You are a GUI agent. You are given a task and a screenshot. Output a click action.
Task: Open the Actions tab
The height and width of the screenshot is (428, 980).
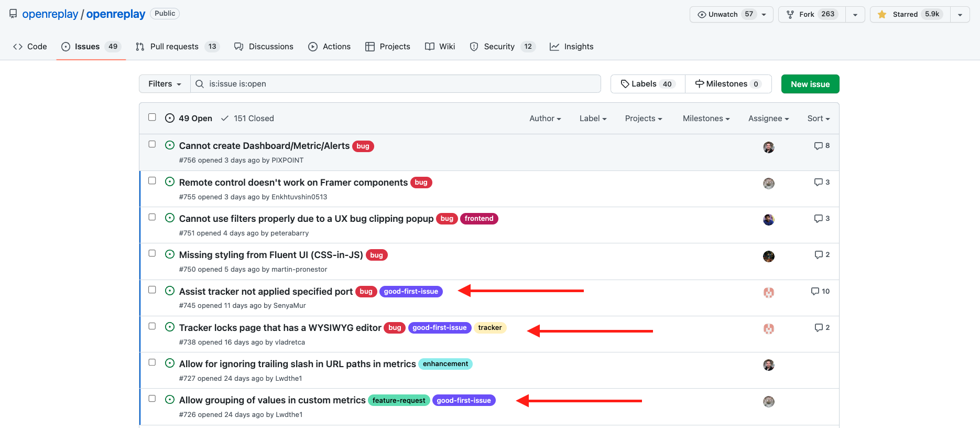coord(330,47)
